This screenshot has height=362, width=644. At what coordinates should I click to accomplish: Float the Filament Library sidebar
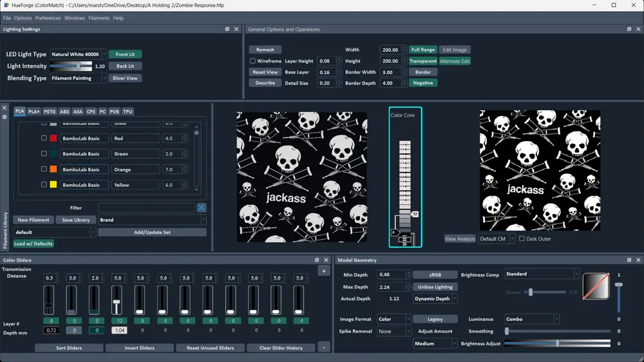point(5,117)
